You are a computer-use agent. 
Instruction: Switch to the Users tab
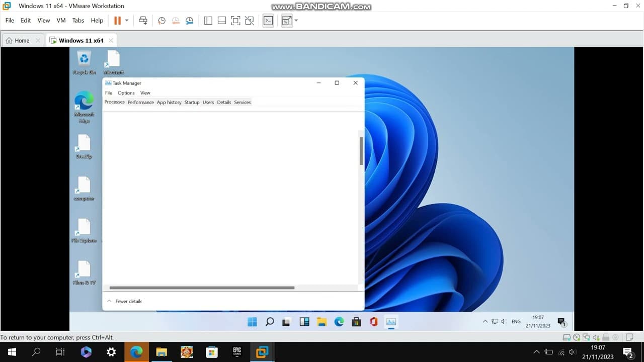pos(208,102)
